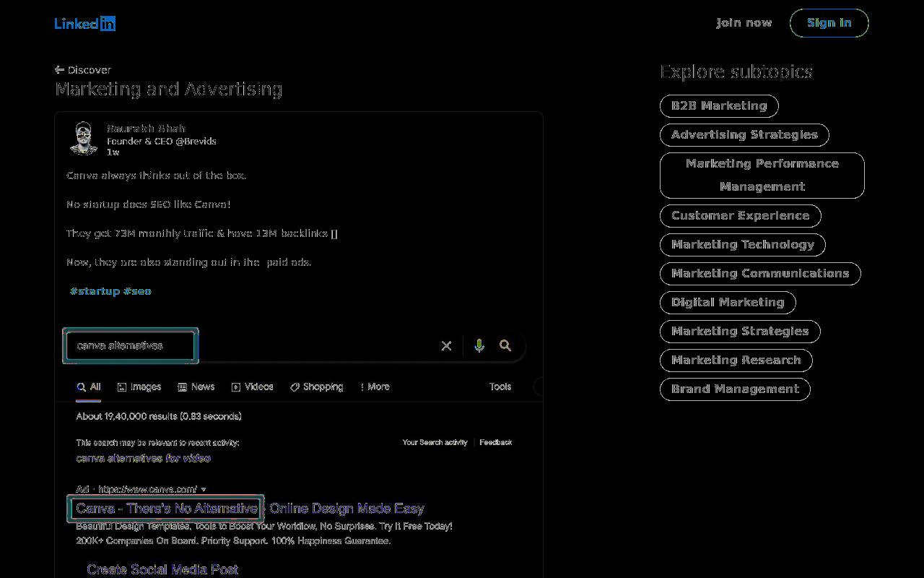Viewport: 924px width, 578px height.
Task: Click 'No startup does SEO like Canva!' line
Action: 149,204
